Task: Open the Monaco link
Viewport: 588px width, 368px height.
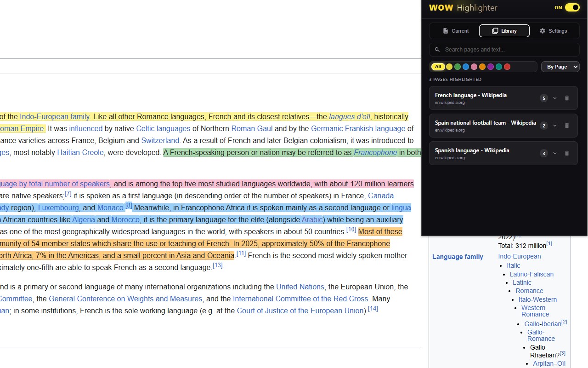Action: coord(110,208)
